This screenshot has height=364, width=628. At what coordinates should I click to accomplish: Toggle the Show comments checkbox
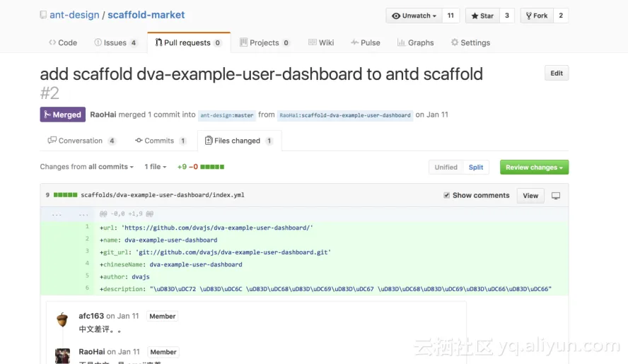[x=446, y=195]
